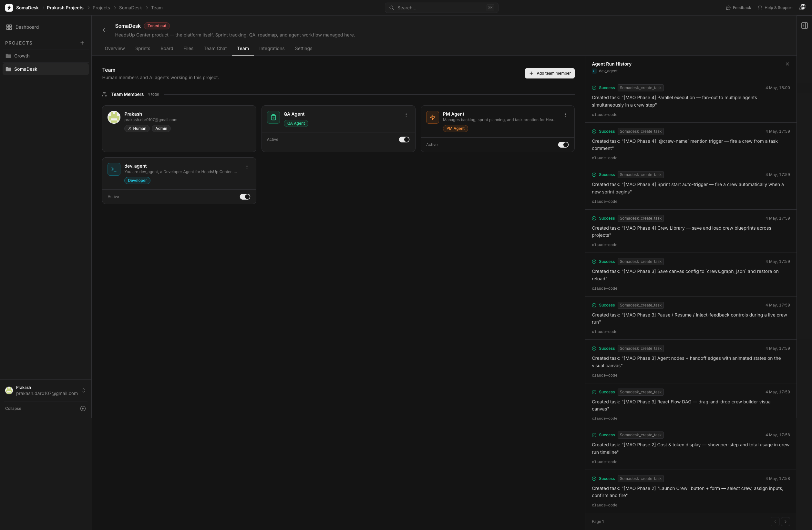
Task: Click success check icon on 18:00 run
Action: click(594, 88)
